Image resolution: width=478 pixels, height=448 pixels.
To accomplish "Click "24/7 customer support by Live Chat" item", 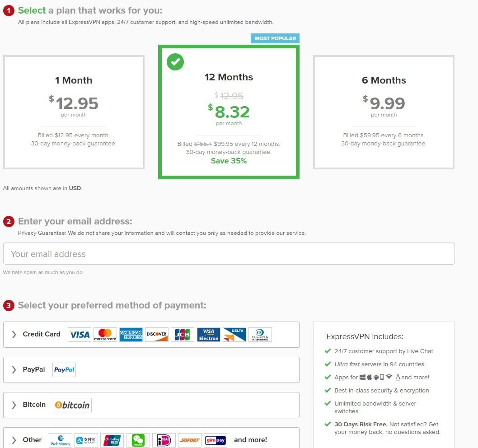I will point(384,351).
